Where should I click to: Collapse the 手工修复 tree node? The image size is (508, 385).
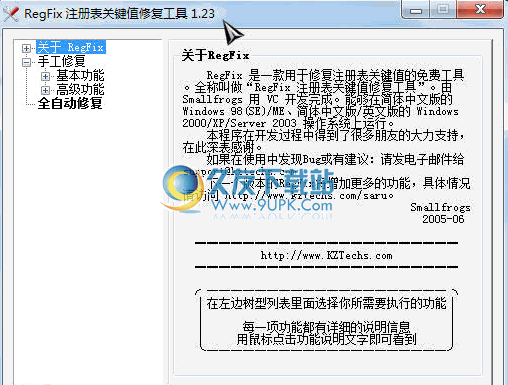(26, 62)
